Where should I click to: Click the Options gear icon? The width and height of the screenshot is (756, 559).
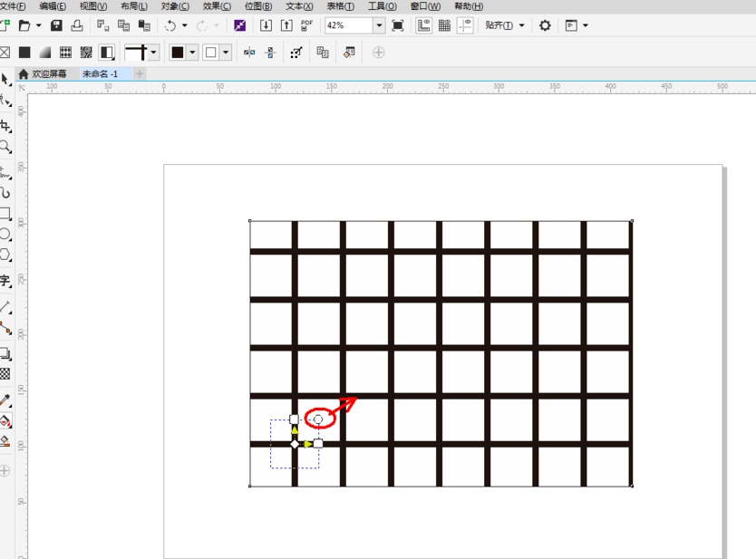coord(545,25)
